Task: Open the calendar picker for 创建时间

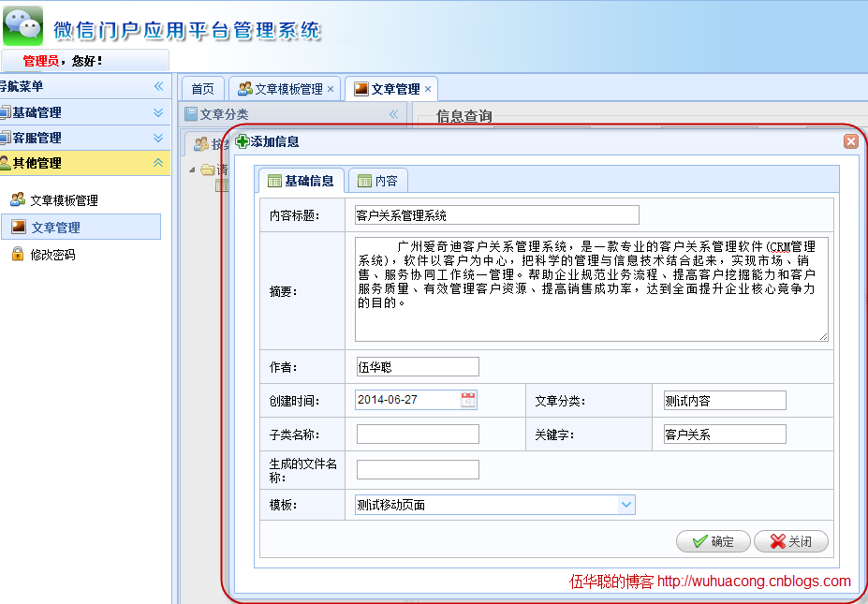Action: pyautogui.click(x=468, y=400)
